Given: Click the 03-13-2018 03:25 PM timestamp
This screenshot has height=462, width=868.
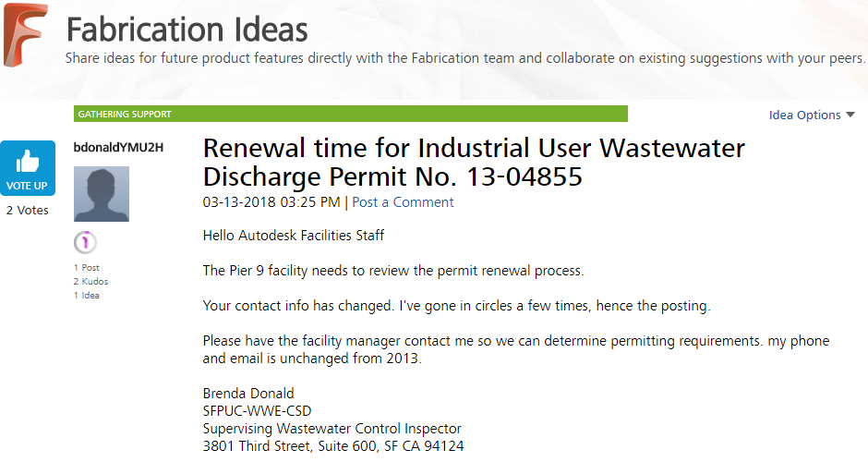Looking at the screenshot, I should coord(271,202).
